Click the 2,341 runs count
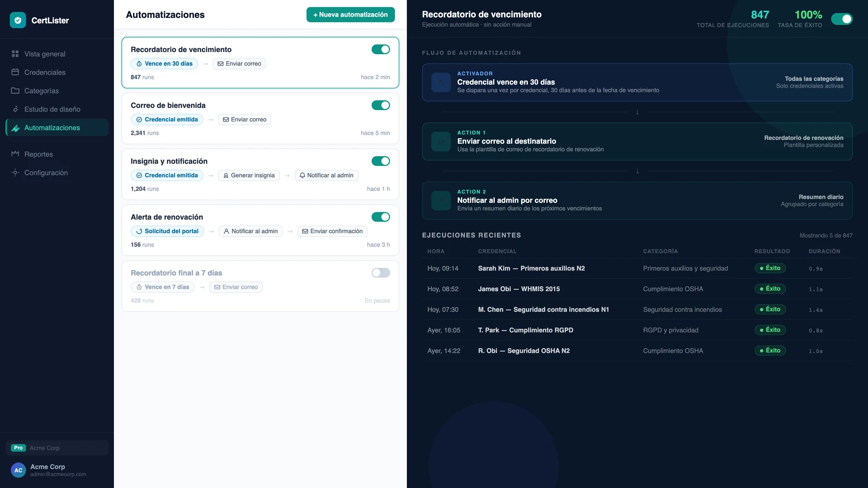This screenshot has width=868, height=488. tap(145, 133)
